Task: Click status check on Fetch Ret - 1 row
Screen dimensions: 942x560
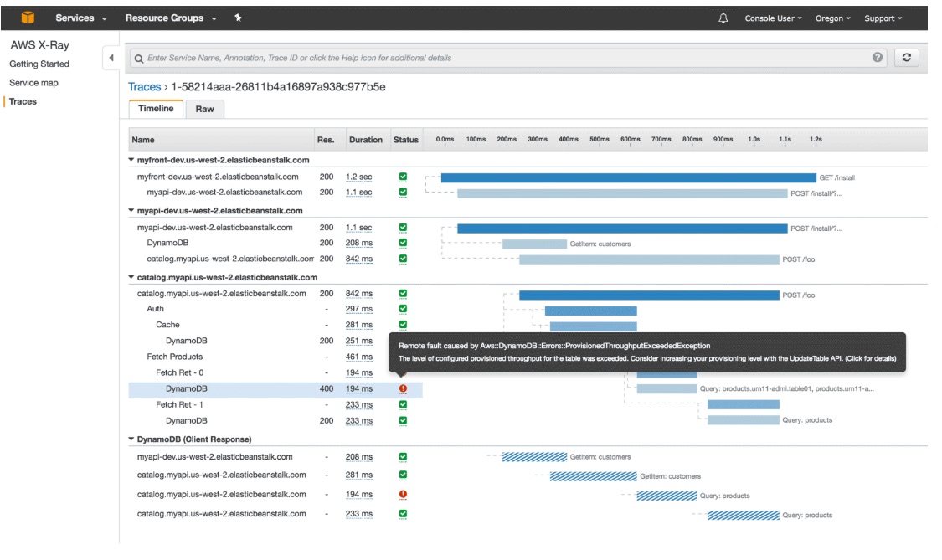Action: [403, 405]
